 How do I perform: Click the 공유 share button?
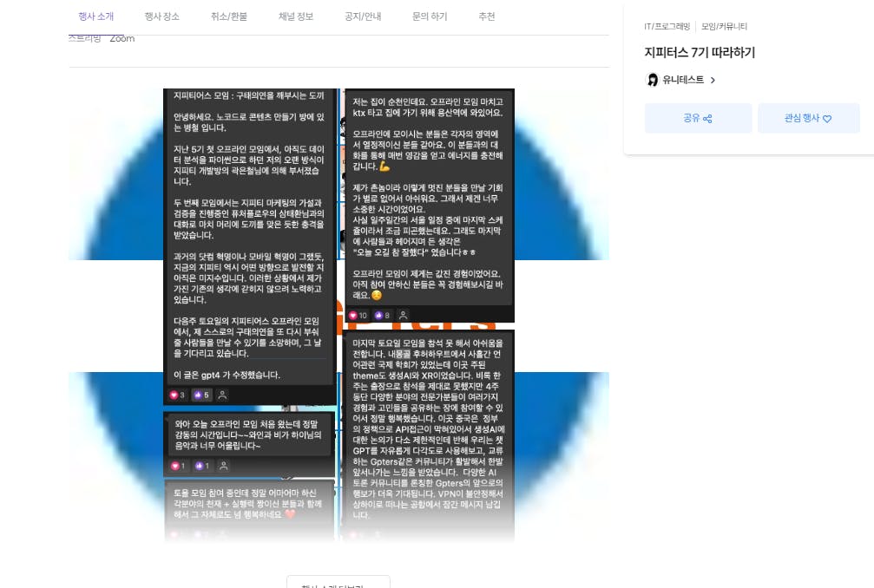click(698, 118)
